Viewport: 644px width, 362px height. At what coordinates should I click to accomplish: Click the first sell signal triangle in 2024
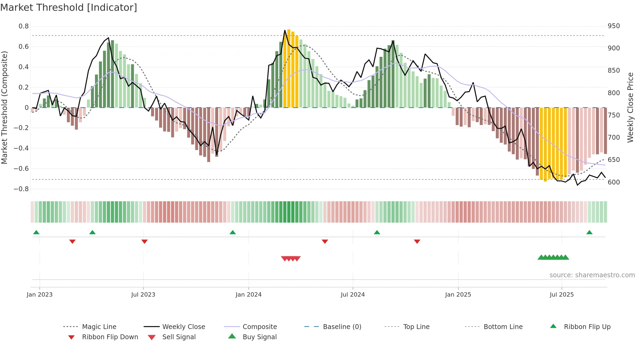tap(285, 258)
